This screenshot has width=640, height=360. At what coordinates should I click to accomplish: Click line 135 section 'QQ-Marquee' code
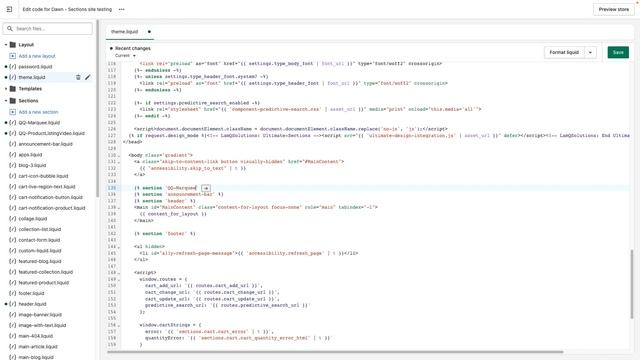pos(165,188)
